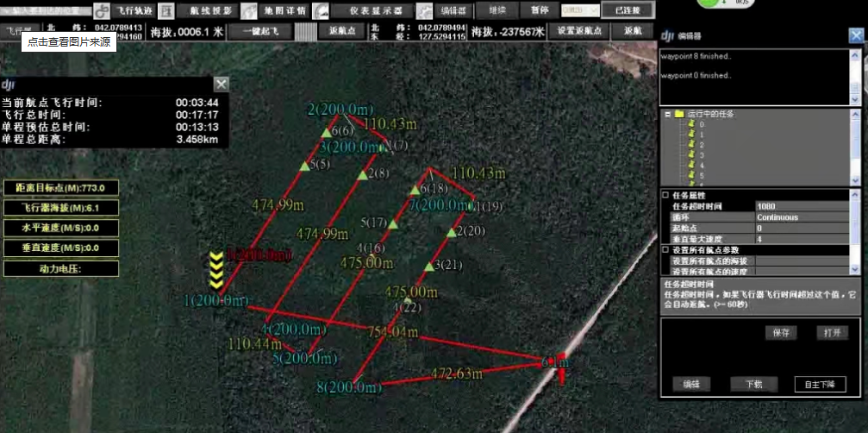Close the flight time info panel
The width and height of the screenshot is (868, 433).
coord(222,84)
